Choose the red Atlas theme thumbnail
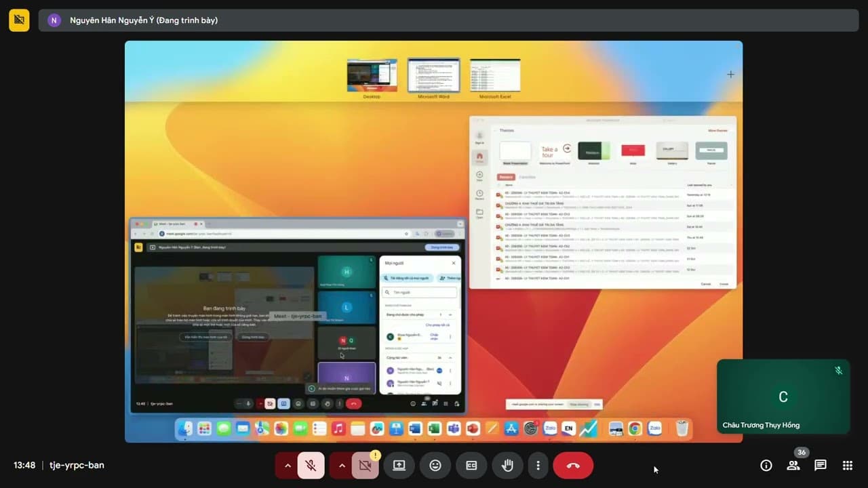The image size is (868, 488). click(x=633, y=150)
